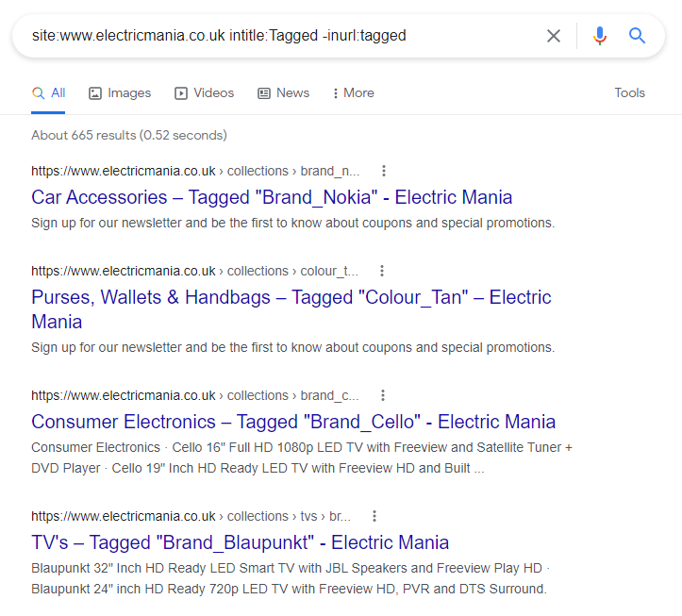
Task: Expand the More search categories menu
Action: [x=353, y=93]
